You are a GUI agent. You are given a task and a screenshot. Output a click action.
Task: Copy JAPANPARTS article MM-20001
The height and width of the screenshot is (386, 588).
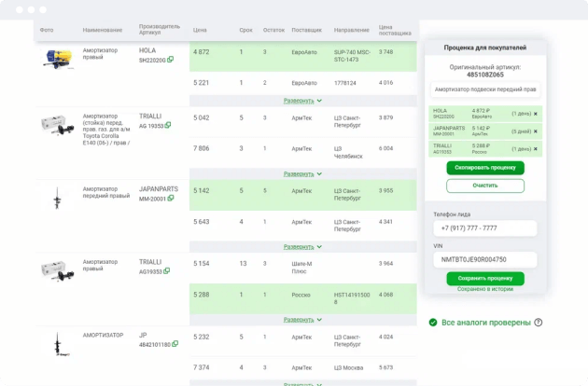pyautogui.click(x=171, y=199)
